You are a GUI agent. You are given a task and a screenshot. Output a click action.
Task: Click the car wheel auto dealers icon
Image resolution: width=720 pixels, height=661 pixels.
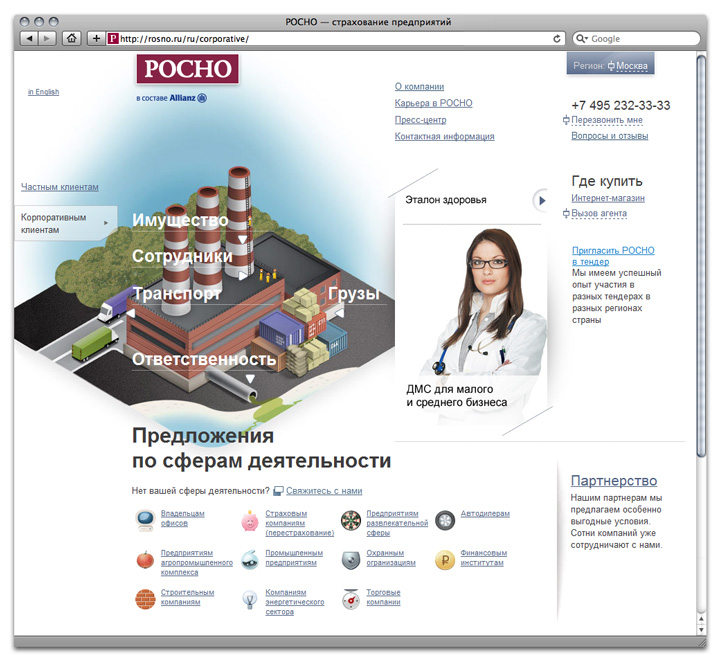point(444,519)
